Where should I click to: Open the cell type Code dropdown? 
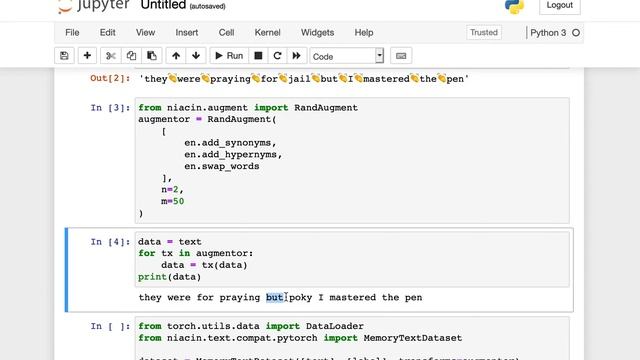click(x=347, y=56)
